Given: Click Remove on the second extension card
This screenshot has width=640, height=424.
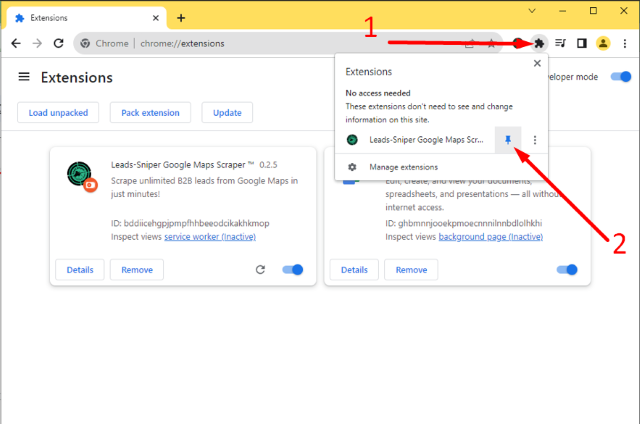Looking at the screenshot, I should tap(411, 270).
